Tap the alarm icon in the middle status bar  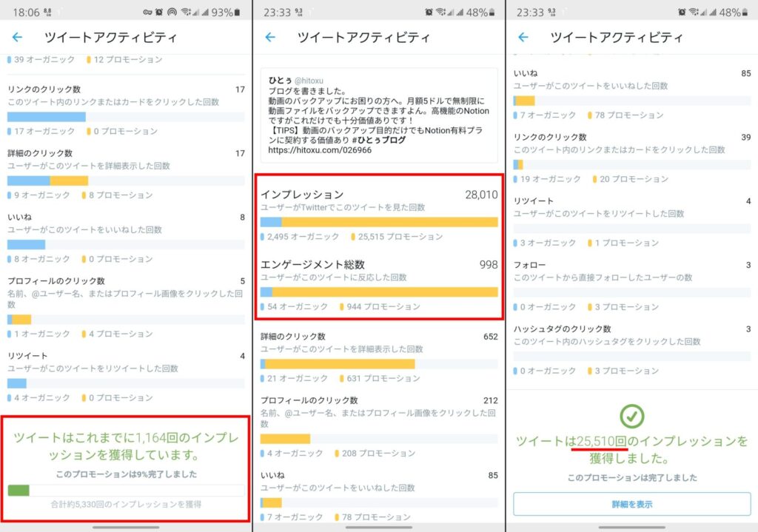tap(429, 12)
